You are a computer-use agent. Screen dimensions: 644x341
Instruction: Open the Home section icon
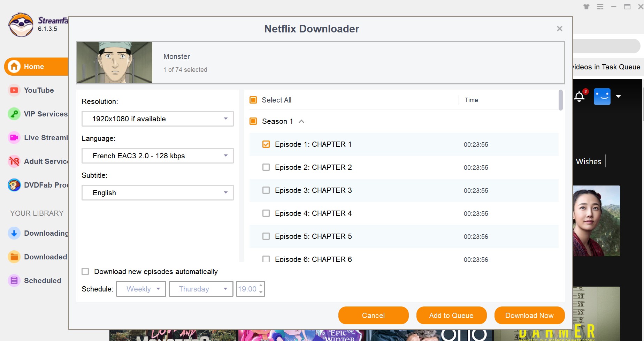click(x=14, y=66)
